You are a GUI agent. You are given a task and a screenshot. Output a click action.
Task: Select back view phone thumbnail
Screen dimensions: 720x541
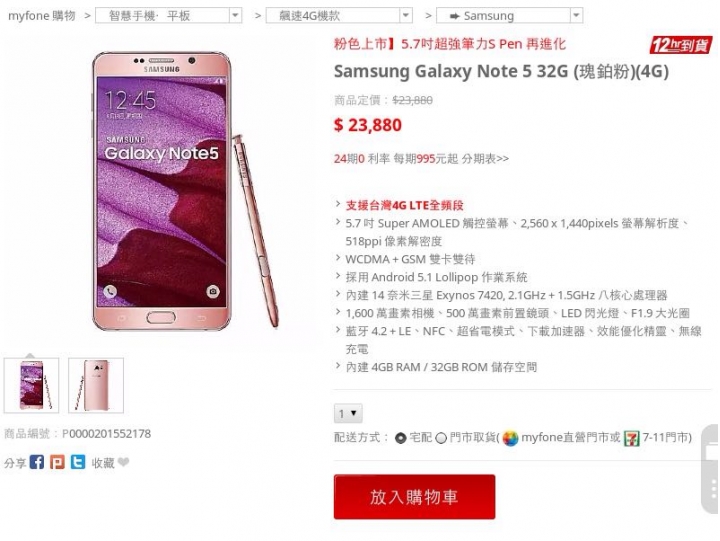click(x=96, y=385)
